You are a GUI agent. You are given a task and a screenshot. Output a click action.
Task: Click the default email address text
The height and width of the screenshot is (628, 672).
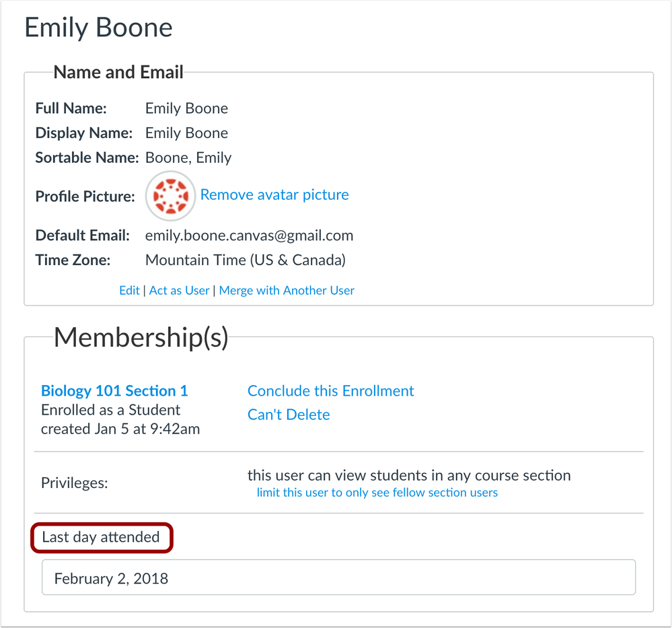coord(249,236)
